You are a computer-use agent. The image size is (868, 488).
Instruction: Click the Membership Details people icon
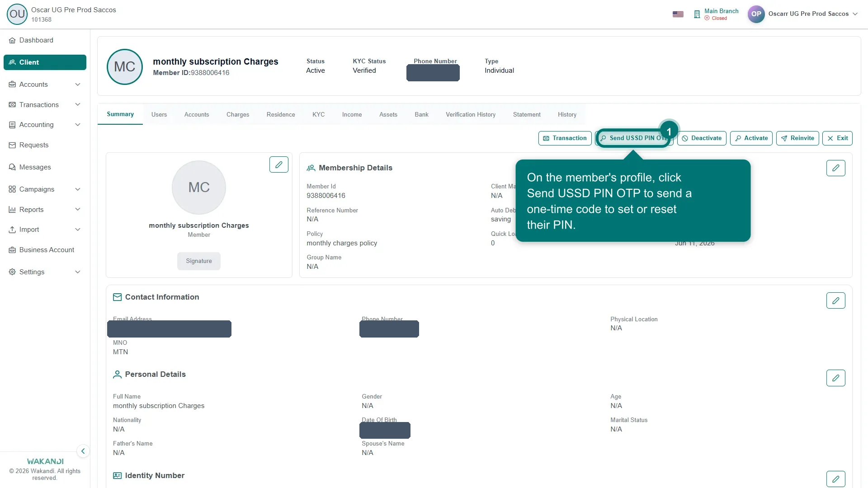tap(311, 168)
